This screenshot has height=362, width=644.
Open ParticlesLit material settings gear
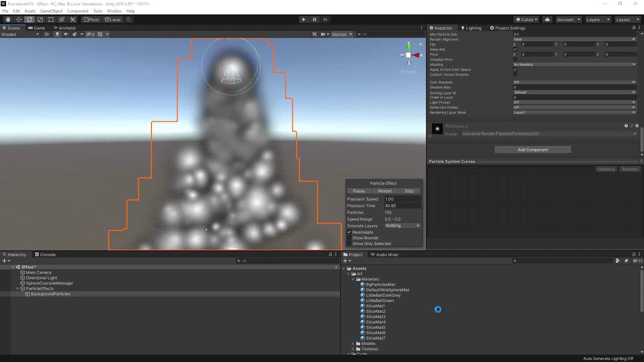636,126
